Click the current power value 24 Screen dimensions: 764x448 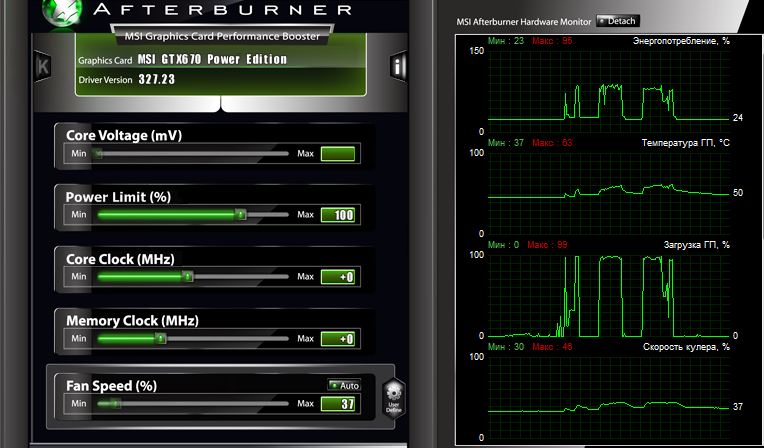[738, 118]
